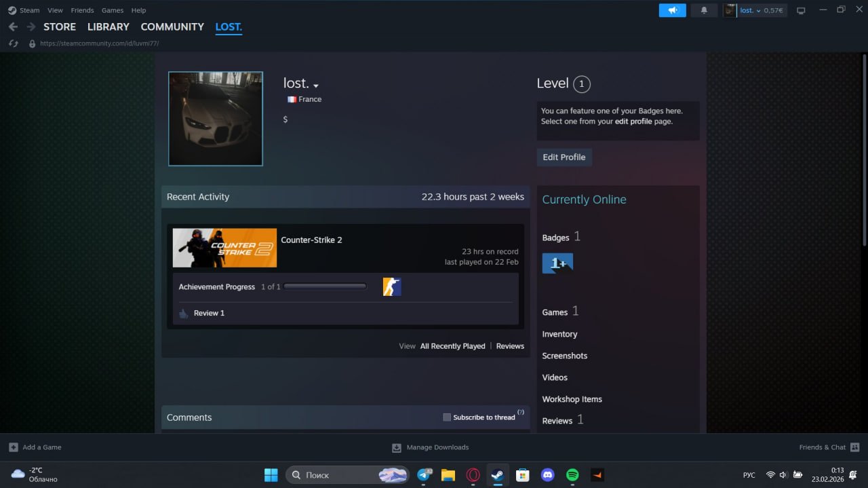Click the Windows notification bell in tray

[x=853, y=474]
